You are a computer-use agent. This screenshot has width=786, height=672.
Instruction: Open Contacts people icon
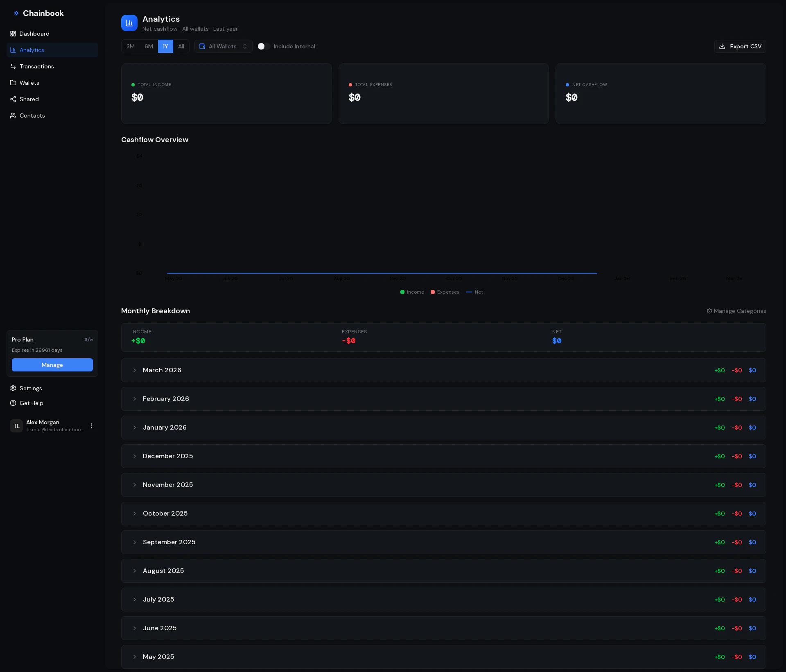13,115
